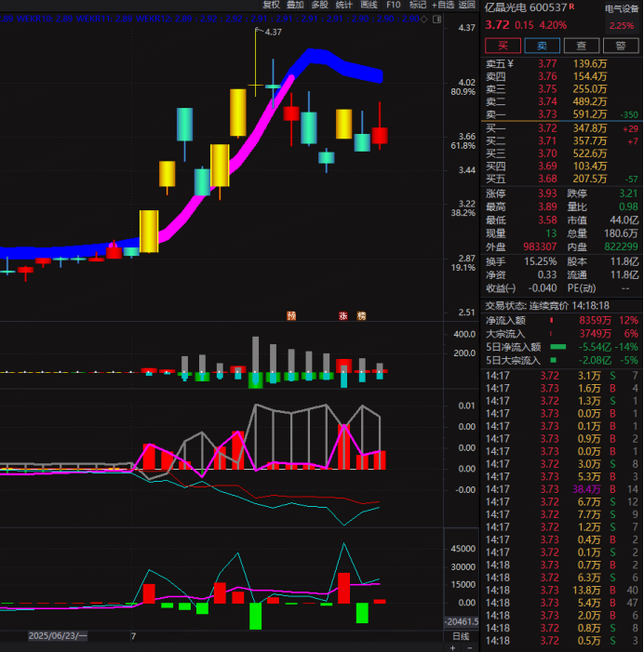Click the diamond icon after indicator values

pos(424,20)
